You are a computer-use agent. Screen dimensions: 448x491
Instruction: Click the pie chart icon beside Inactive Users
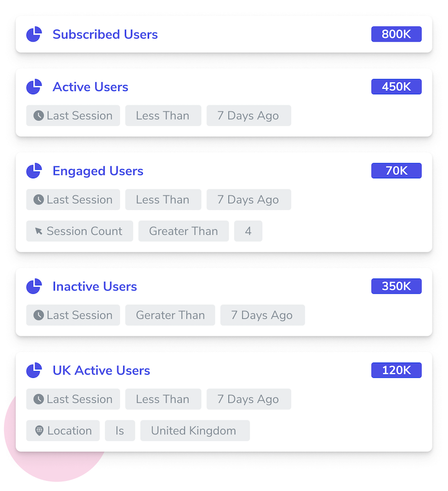(34, 286)
